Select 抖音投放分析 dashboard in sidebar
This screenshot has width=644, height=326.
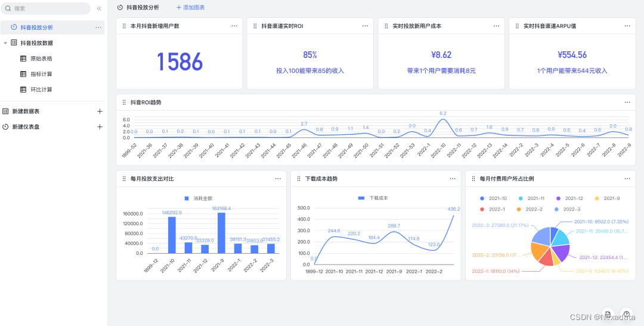pos(52,27)
